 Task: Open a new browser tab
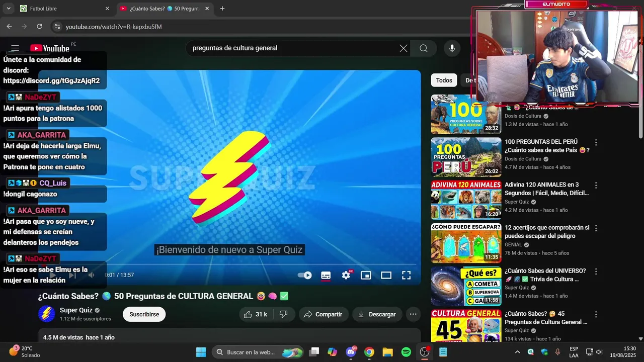pos(222,9)
